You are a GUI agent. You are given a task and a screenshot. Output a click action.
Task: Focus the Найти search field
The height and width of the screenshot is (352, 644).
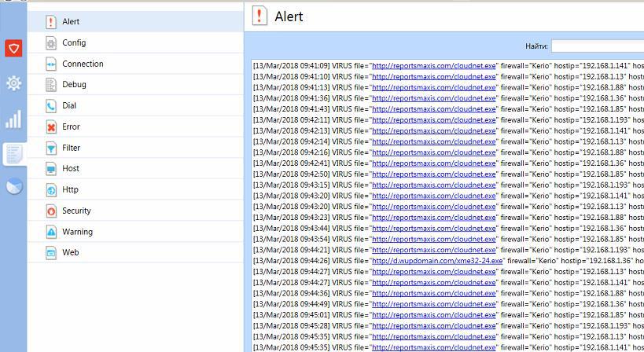click(598, 46)
